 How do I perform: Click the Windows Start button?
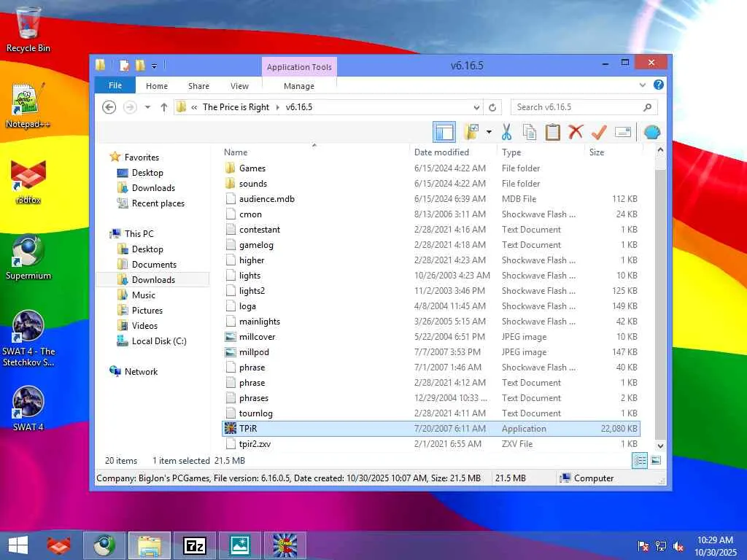pyautogui.click(x=18, y=545)
